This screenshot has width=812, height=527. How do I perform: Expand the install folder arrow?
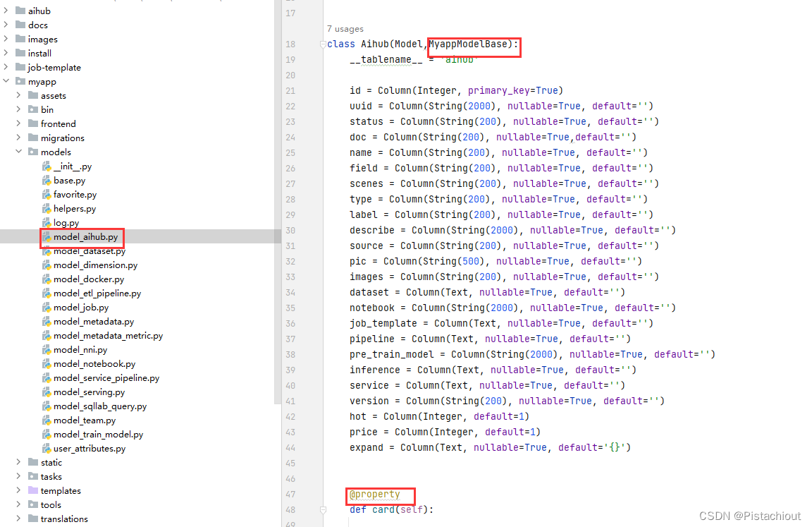[6, 53]
